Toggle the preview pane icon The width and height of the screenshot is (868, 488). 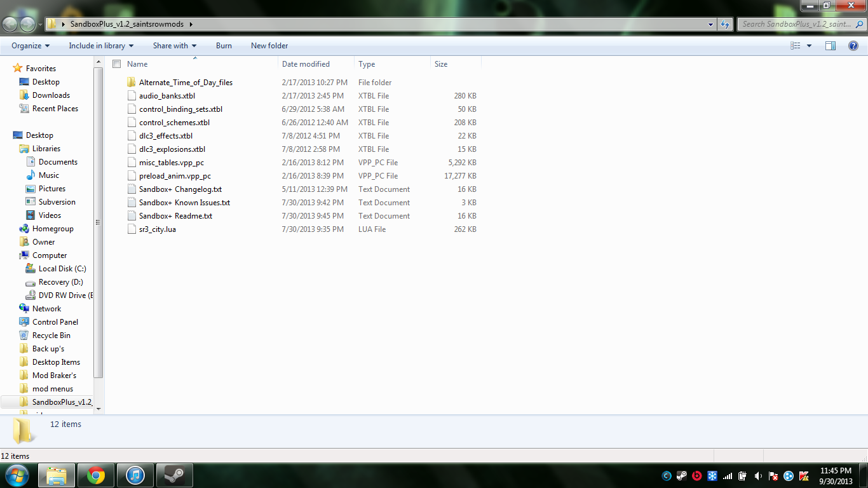coord(831,46)
